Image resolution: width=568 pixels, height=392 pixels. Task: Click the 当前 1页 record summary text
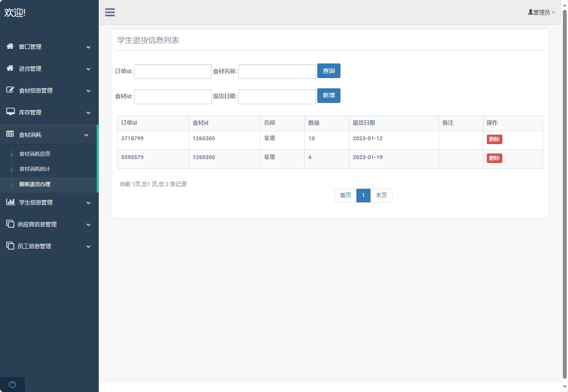153,184
